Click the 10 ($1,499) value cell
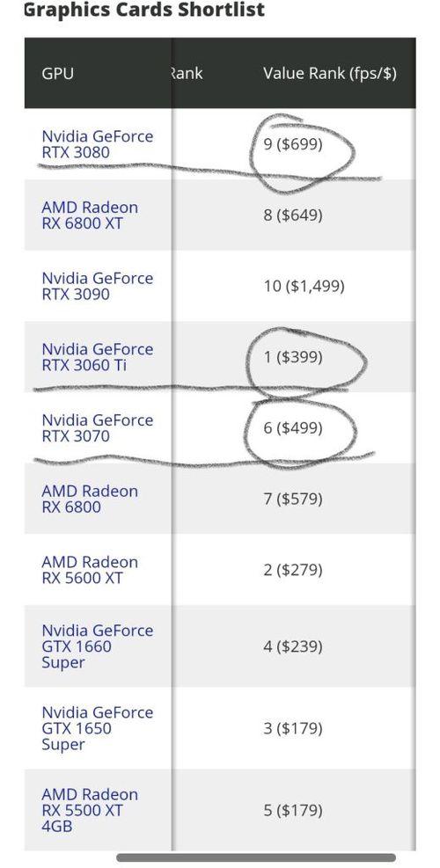 (x=304, y=286)
